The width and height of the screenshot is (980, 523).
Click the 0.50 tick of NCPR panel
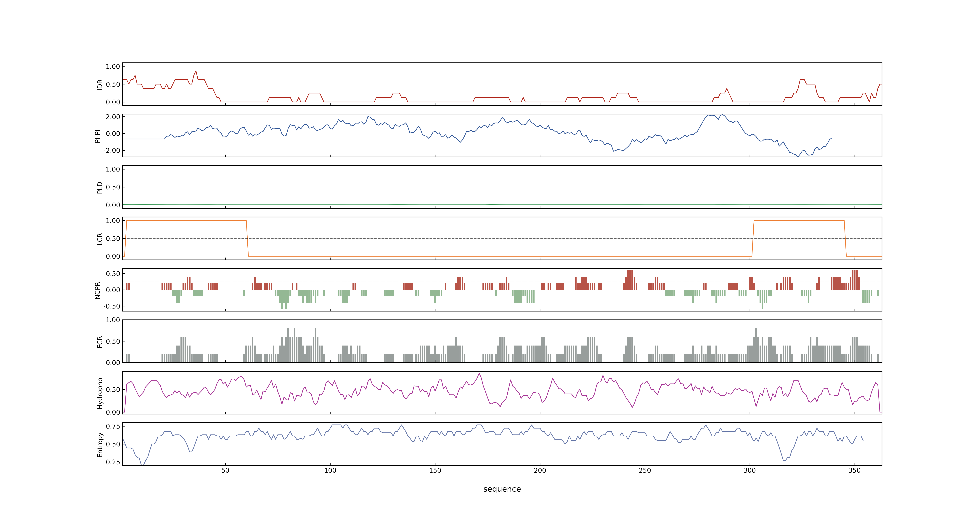(x=113, y=274)
